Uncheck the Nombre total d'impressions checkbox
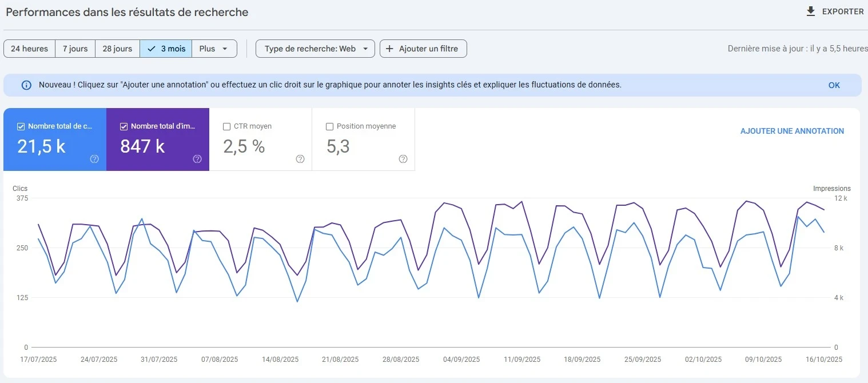This screenshot has width=868, height=383. pyautogui.click(x=122, y=126)
